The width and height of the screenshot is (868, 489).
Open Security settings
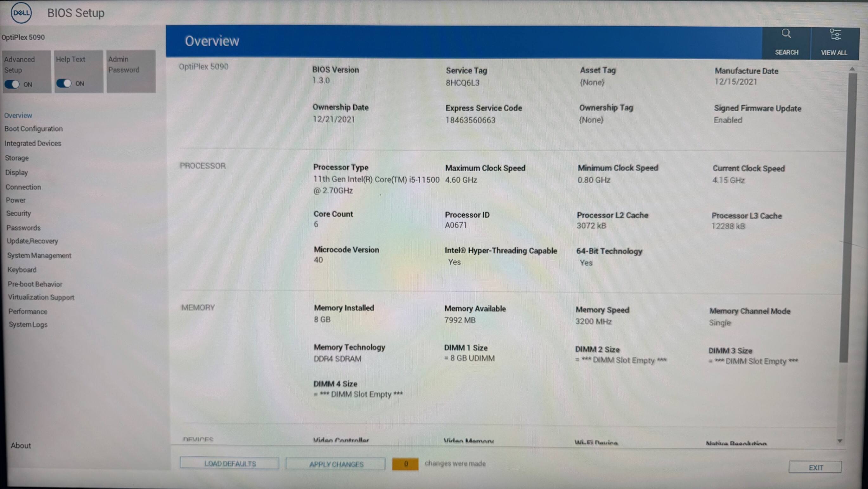18,213
